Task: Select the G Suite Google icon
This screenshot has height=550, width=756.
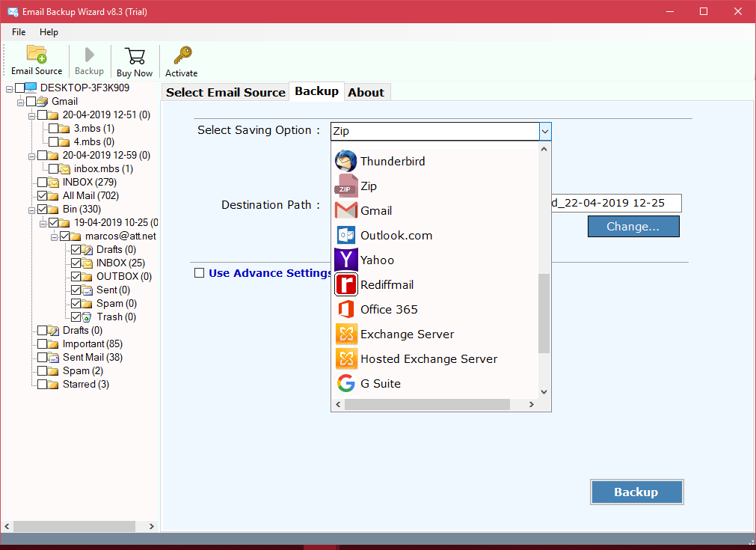Action: tap(345, 383)
